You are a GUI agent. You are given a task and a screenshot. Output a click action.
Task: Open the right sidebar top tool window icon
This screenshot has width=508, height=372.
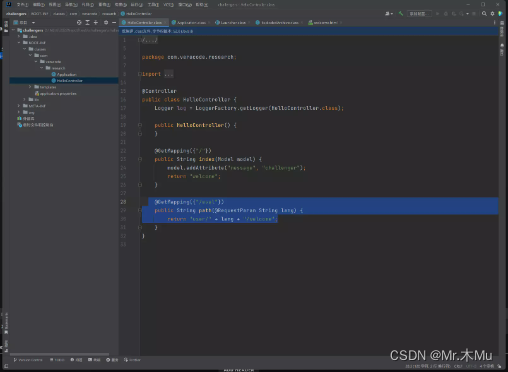(x=502, y=23)
